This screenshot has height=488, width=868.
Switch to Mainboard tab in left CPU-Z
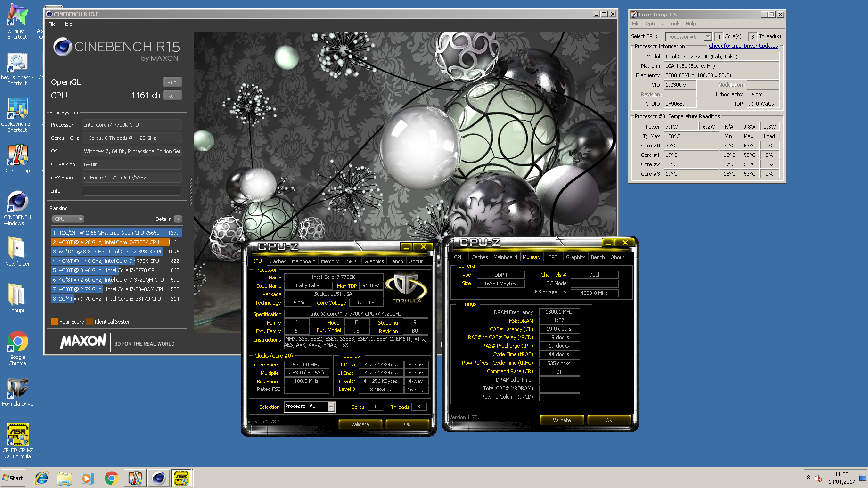[x=303, y=261]
